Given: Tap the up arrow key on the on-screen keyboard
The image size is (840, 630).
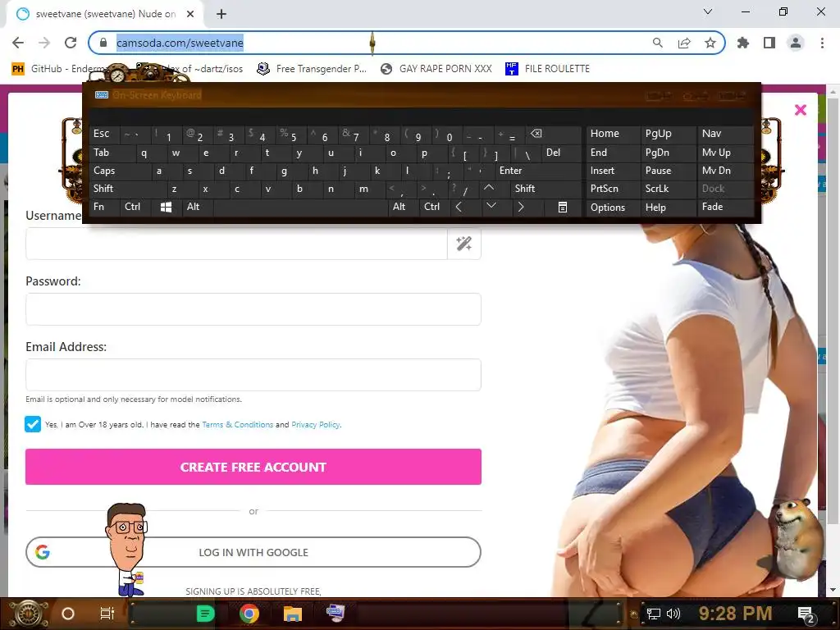Looking at the screenshot, I should (x=489, y=188).
